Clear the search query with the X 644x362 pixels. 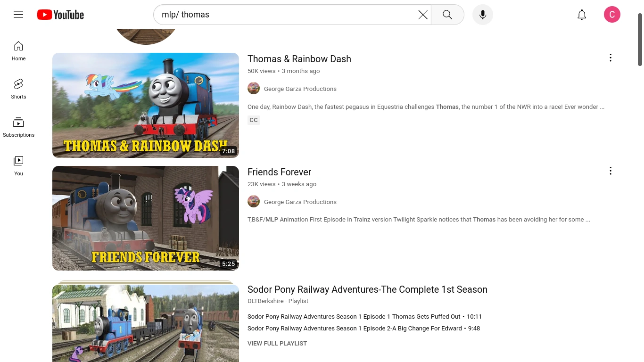click(422, 15)
